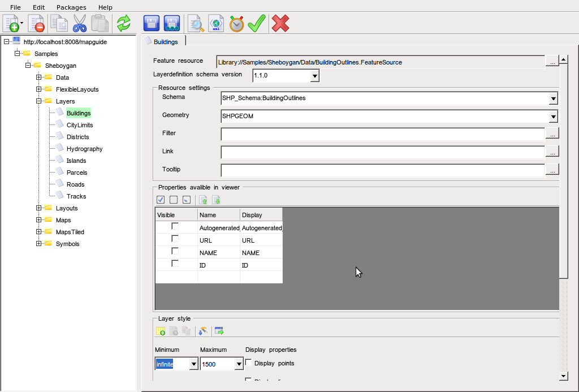Click the red X toolbar icon
This screenshot has height=392, width=579.
coord(280,23)
